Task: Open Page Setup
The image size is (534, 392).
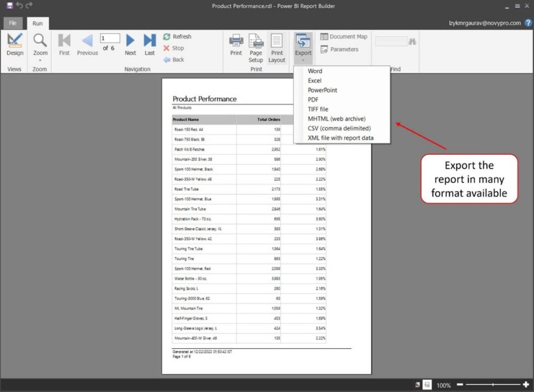Action: tap(256, 42)
